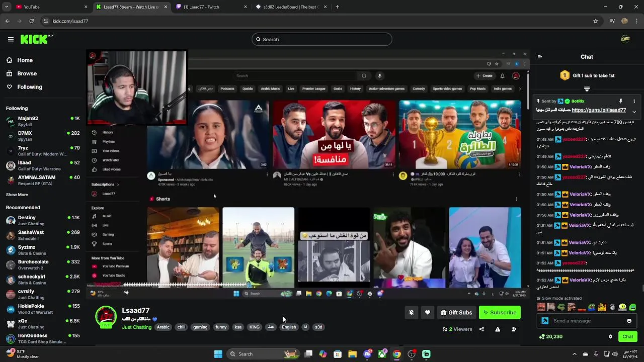Open Windows Start menu

[x=218, y=354]
